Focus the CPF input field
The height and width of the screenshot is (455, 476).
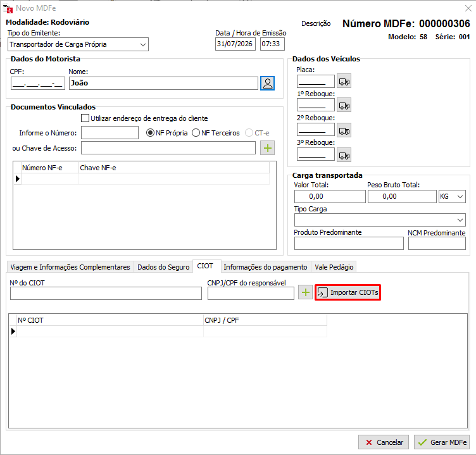[x=38, y=83]
